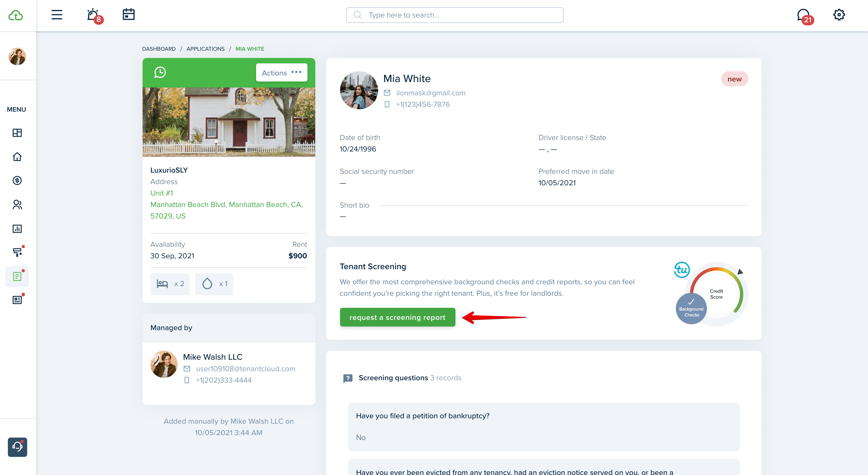Viewport: 868px width, 475px height.
Task: Open the calendar icon in top bar
Action: 128,14
